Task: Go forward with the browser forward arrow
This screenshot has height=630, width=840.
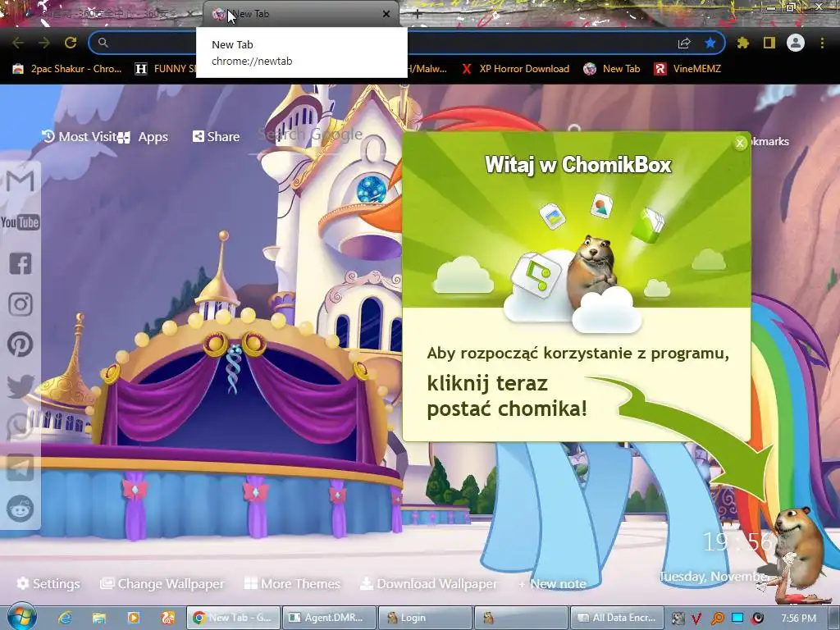Action: coord(44,43)
